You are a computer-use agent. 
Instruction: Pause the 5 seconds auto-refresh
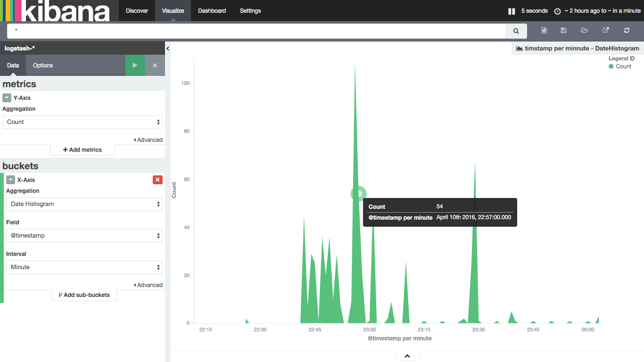[x=511, y=10]
